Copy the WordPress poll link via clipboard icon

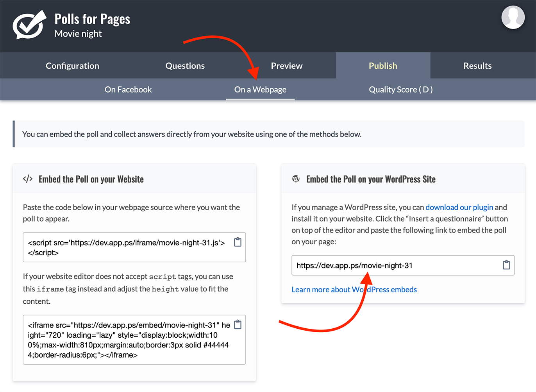pyautogui.click(x=506, y=265)
